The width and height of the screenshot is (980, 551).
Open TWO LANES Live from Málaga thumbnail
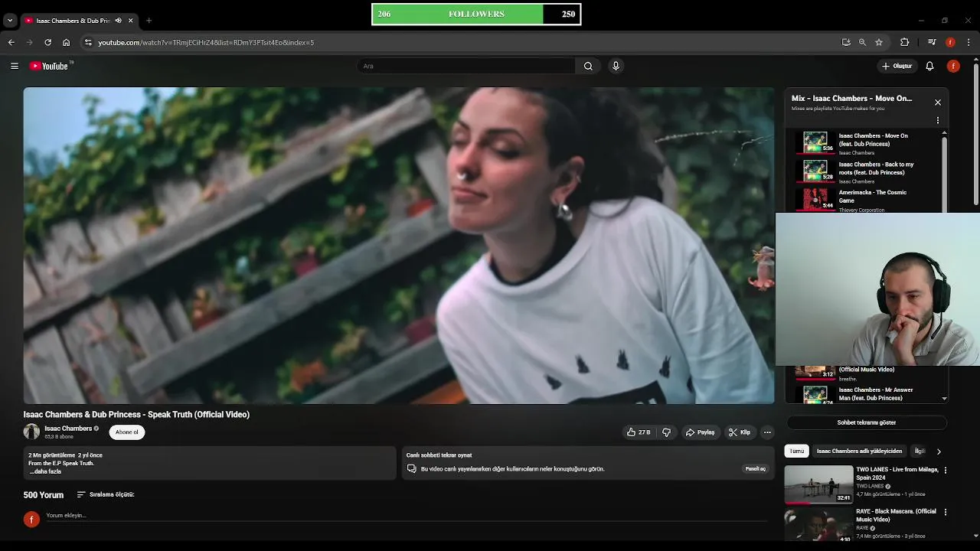pos(818,484)
